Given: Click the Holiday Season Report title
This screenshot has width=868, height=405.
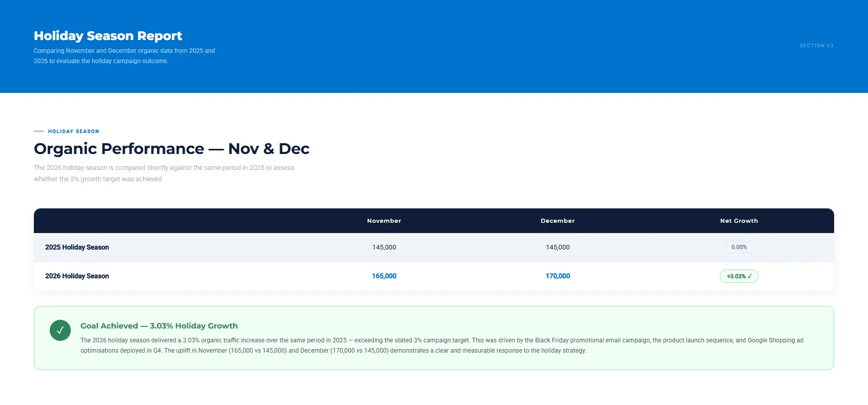Looking at the screenshot, I should [108, 35].
